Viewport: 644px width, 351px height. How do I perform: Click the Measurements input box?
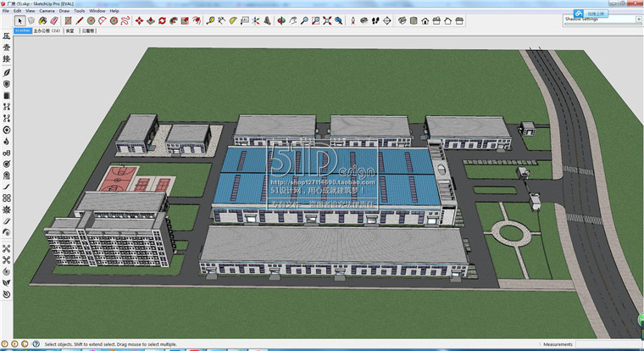click(608, 344)
